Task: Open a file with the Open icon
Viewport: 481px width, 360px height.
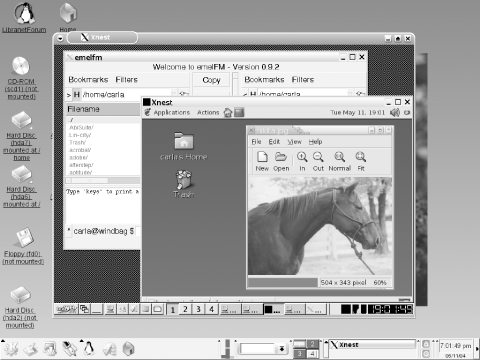Action: [x=281, y=161]
